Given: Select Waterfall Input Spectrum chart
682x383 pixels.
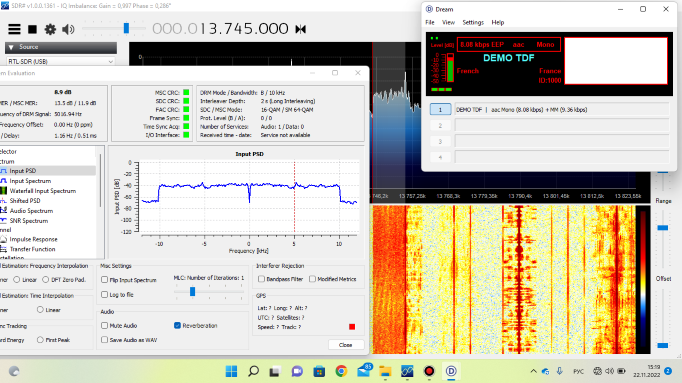Looking at the screenshot, I should (x=42, y=191).
